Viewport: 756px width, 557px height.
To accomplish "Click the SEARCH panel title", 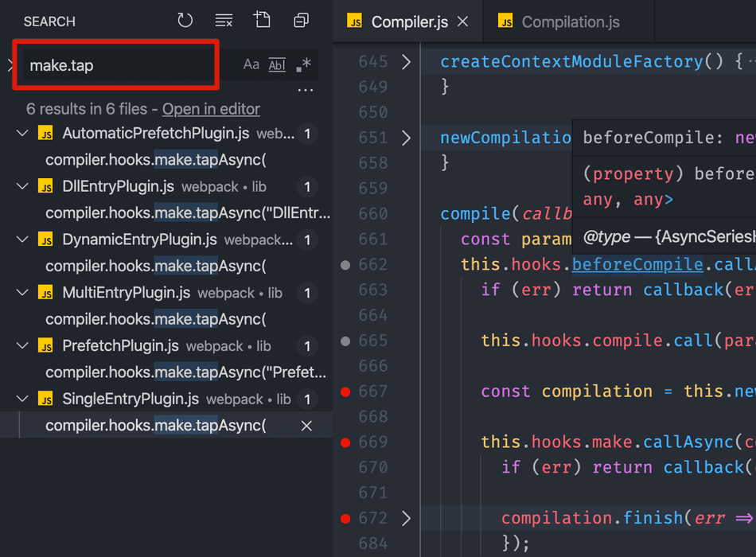I will [49, 21].
